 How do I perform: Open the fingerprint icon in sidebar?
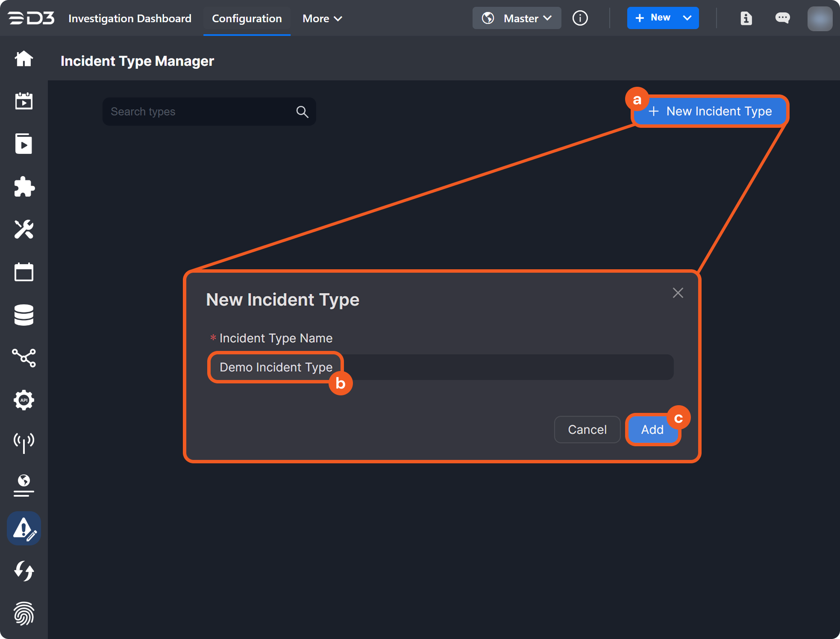[x=23, y=613]
